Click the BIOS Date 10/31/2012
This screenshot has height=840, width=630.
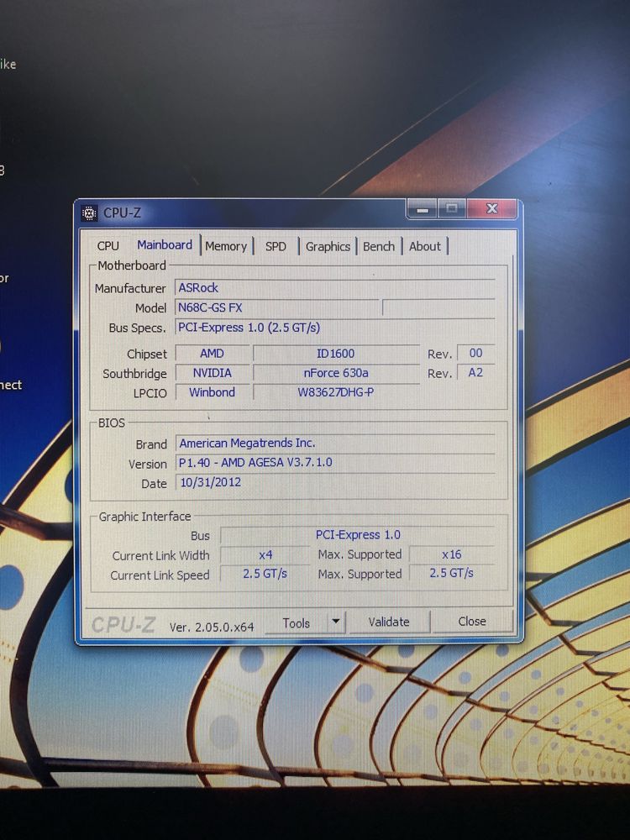[335, 482]
